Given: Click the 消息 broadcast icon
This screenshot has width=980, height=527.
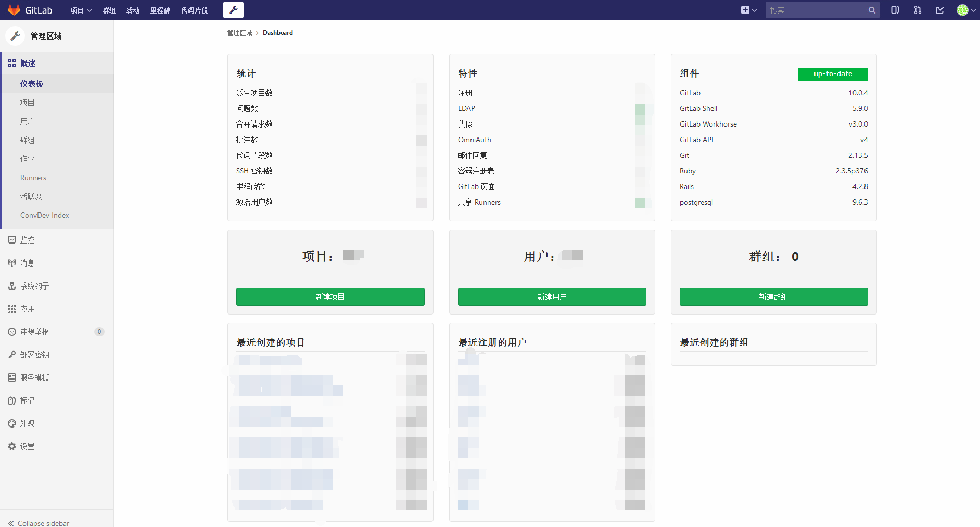Looking at the screenshot, I should click(12, 263).
